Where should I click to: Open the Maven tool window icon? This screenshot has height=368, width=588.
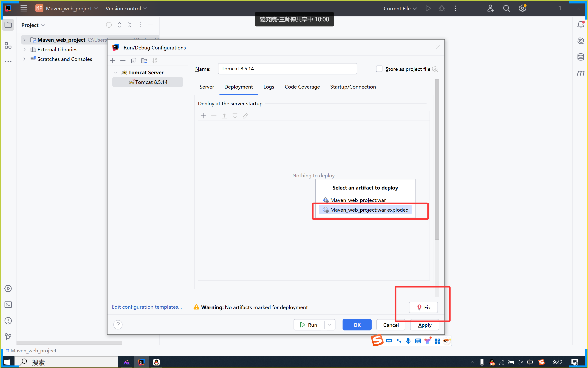pos(580,72)
